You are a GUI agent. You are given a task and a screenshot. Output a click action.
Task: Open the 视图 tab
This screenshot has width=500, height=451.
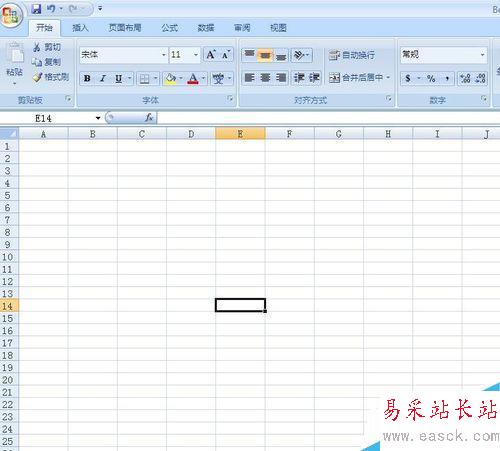(278, 28)
